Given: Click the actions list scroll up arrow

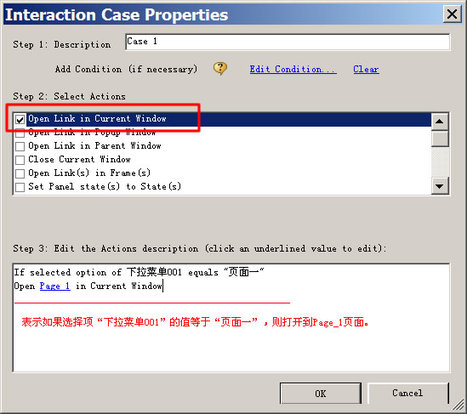Looking at the screenshot, I should pos(440,121).
